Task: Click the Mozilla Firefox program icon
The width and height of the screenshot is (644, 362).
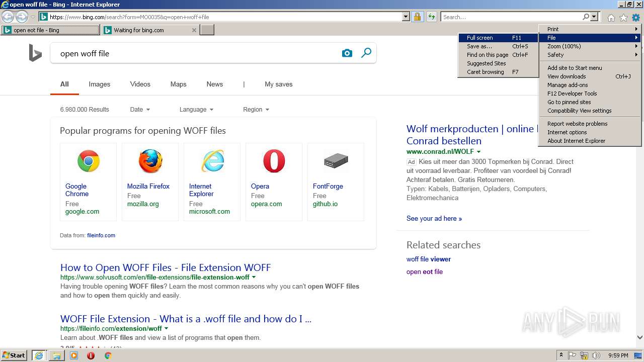Action: [x=150, y=161]
